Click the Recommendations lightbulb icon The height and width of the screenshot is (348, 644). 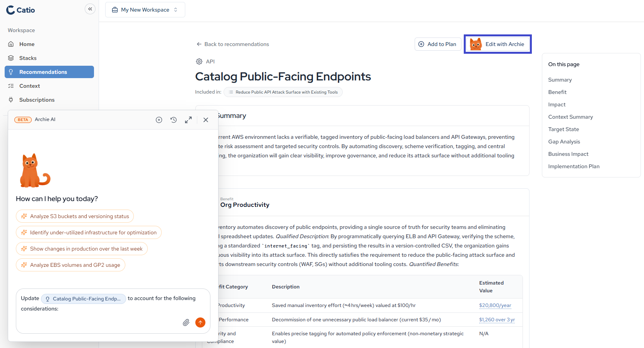point(11,72)
